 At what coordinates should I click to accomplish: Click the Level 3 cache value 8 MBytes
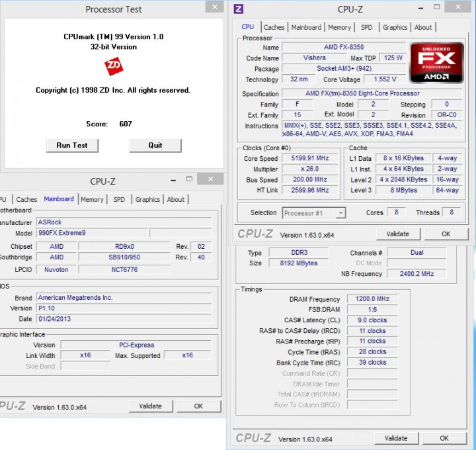point(403,190)
